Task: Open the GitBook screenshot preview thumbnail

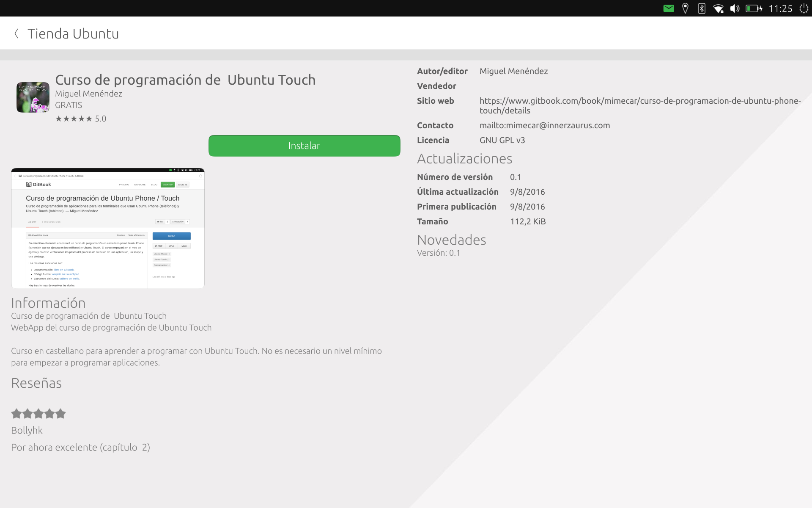Action: (108, 228)
